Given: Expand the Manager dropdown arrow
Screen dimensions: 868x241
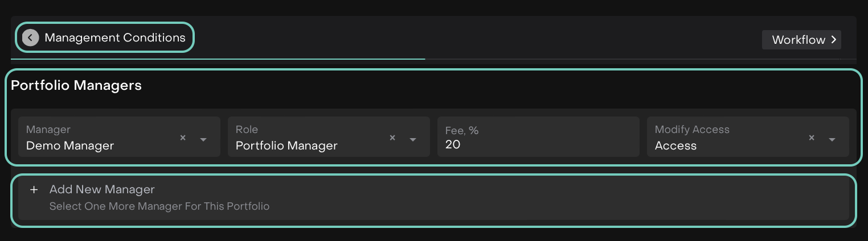Looking at the screenshot, I should point(203,140).
